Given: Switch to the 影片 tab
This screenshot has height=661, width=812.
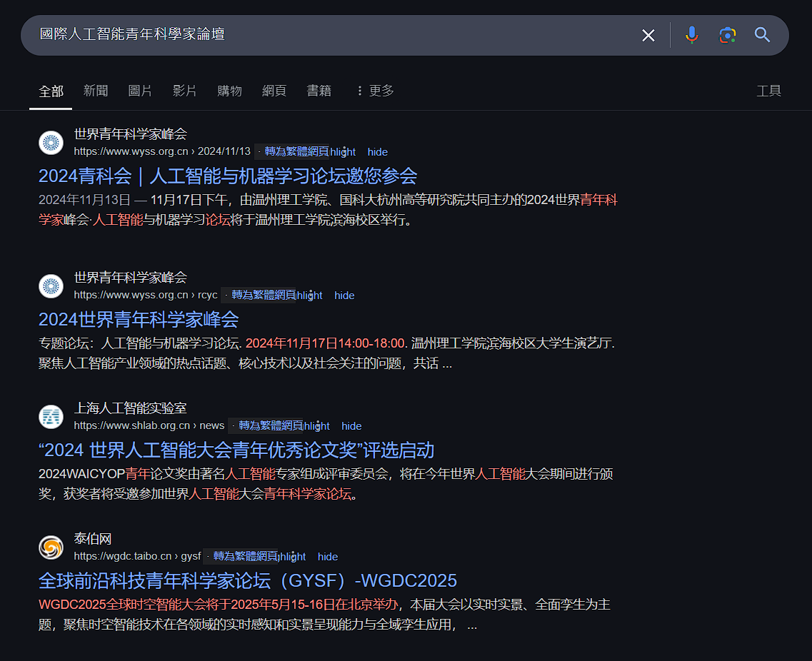Looking at the screenshot, I should [x=184, y=91].
